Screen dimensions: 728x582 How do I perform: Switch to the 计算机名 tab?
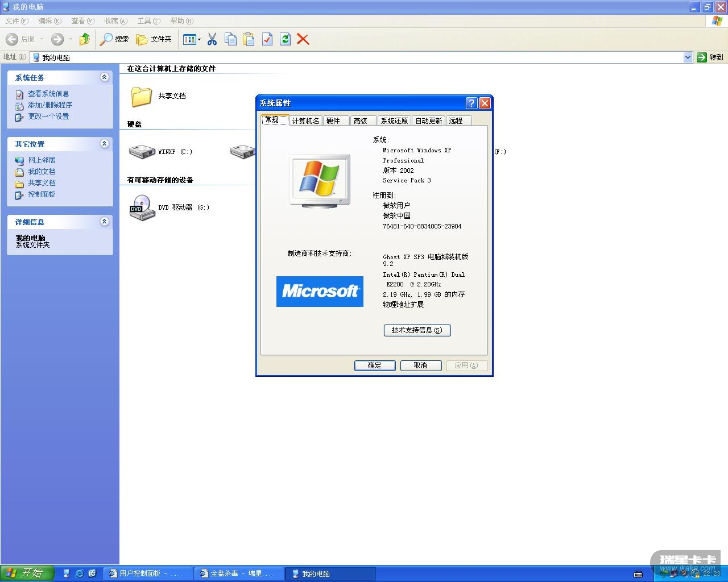pyautogui.click(x=306, y=120)
